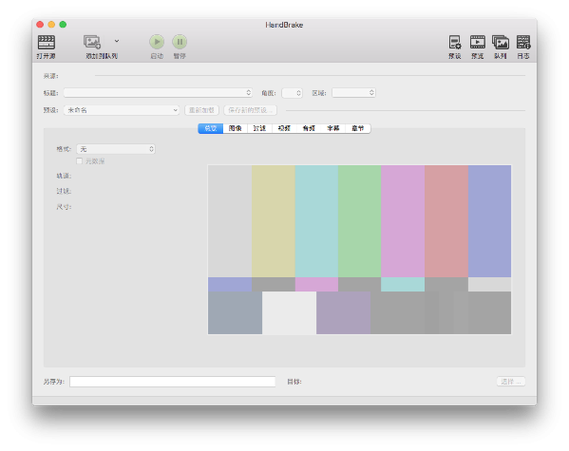Click the Pause (暂停) button in toolbar

(x=180, y=42)
